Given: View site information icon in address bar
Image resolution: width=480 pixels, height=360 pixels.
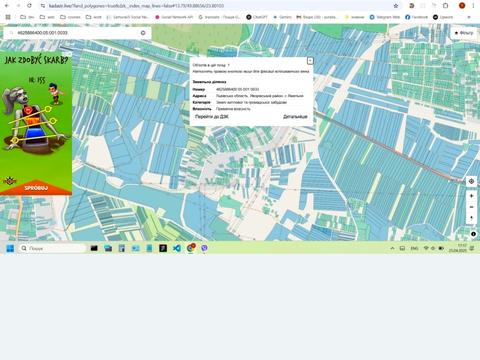Looking at the screenshot, I should [x=43, y=6].
